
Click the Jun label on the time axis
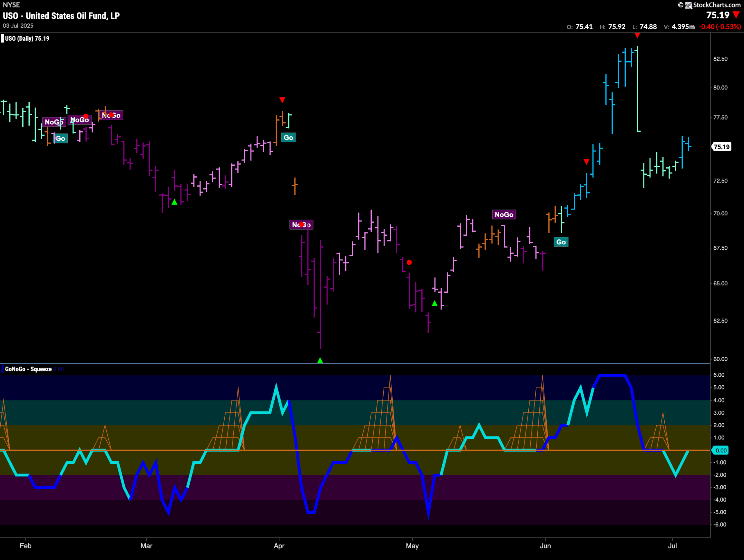(x=546, y=545)
